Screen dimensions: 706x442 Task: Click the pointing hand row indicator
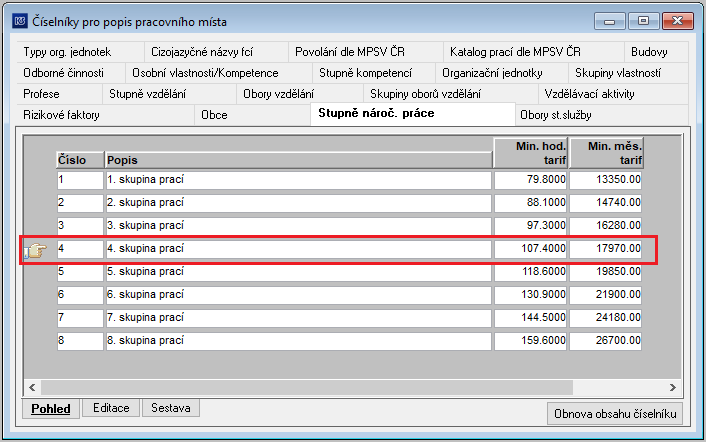pos(36,251)
